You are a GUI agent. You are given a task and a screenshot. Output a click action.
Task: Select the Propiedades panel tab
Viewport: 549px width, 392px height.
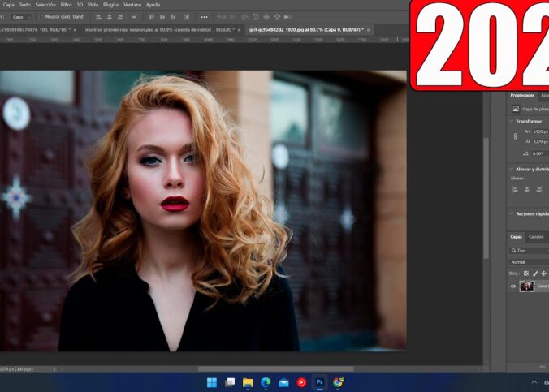click(522, 95)
